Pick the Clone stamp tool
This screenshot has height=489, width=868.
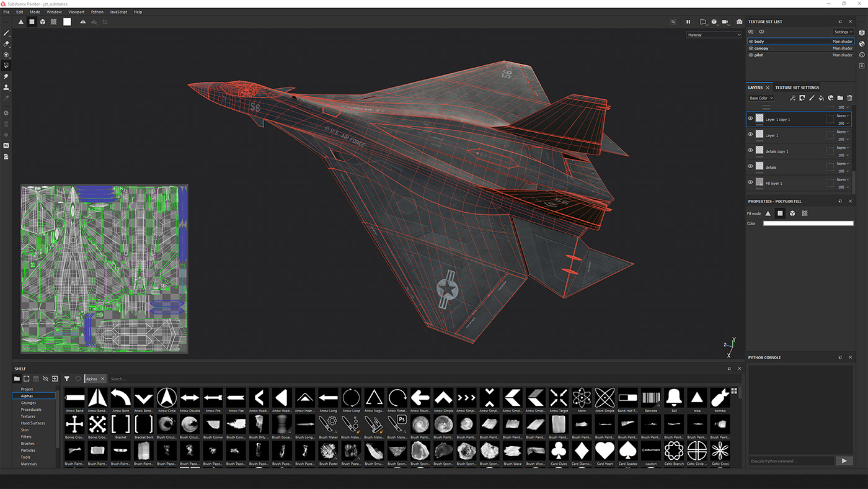(x=7, y=87)
